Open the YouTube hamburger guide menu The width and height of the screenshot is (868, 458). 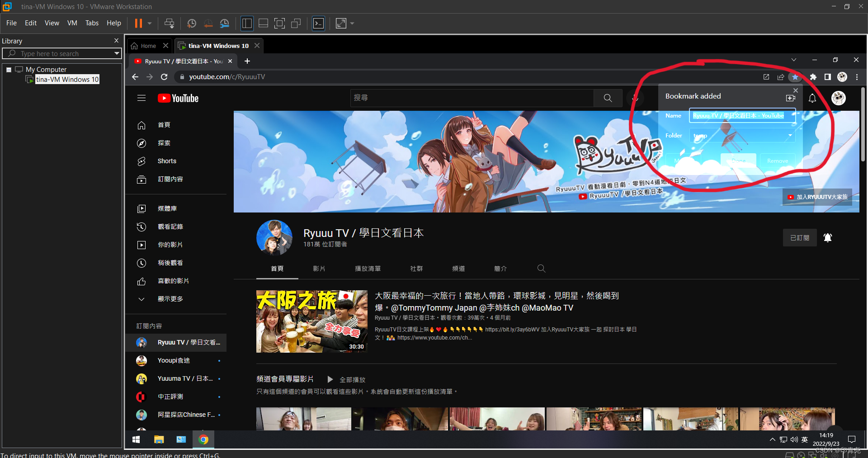pos(142,98)
